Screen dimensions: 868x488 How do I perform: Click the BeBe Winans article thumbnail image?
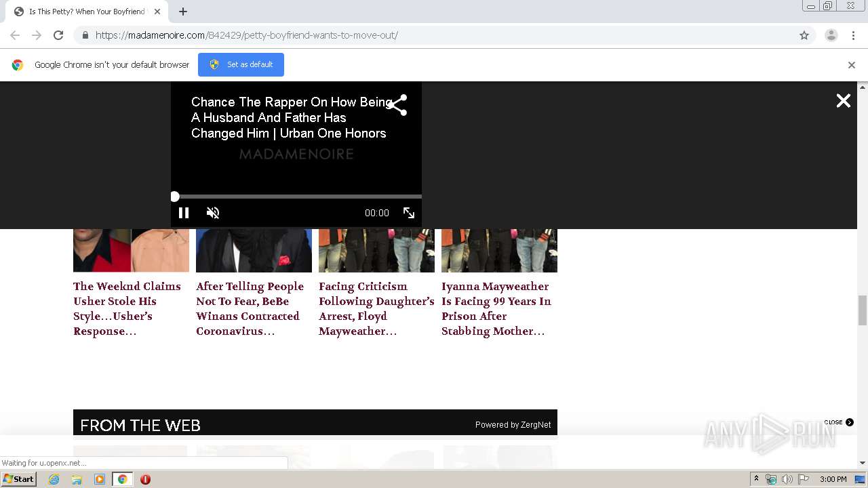(254, 251)
